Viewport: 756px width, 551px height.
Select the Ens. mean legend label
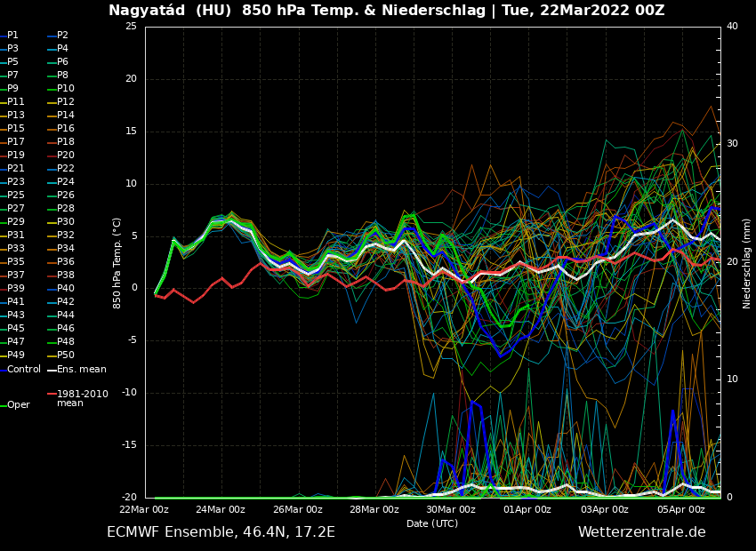point(82,369)
